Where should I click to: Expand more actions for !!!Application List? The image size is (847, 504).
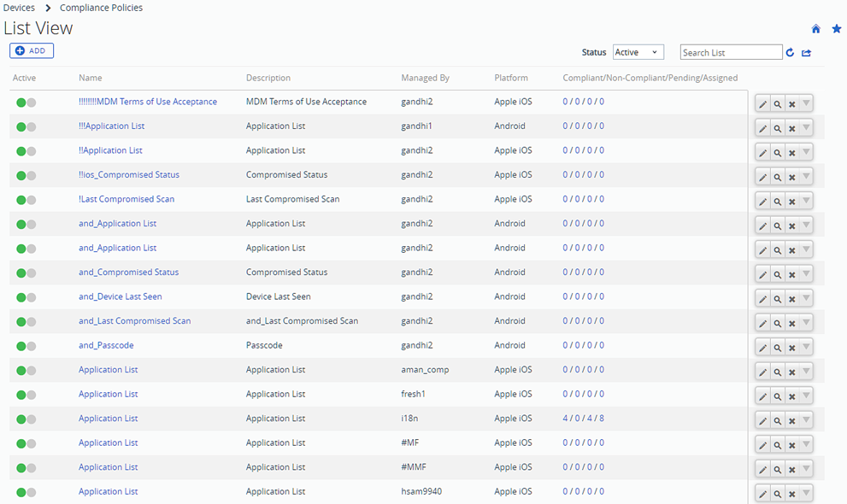click(x=806, y=128)
